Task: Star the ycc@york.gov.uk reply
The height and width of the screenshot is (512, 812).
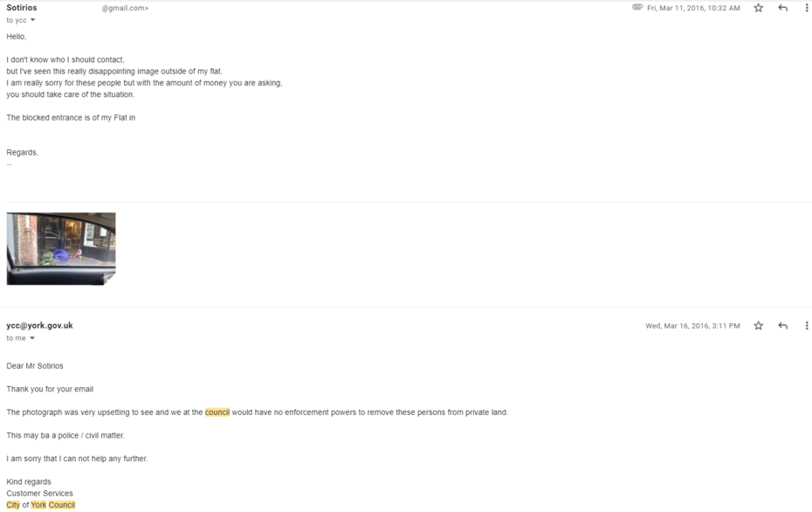Action: coord(758,326)
